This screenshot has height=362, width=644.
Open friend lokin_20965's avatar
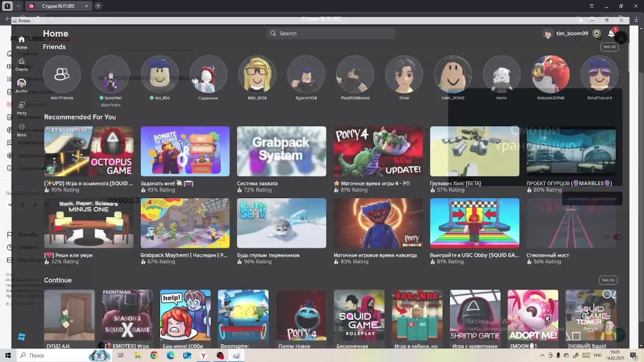click(453, 74)
